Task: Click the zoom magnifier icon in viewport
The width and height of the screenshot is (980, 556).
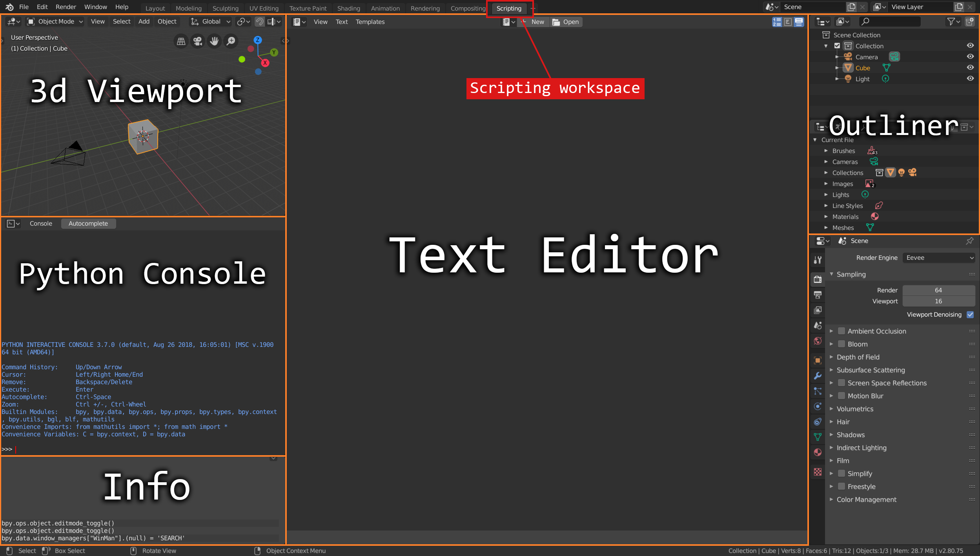Action: pos(231,41)
